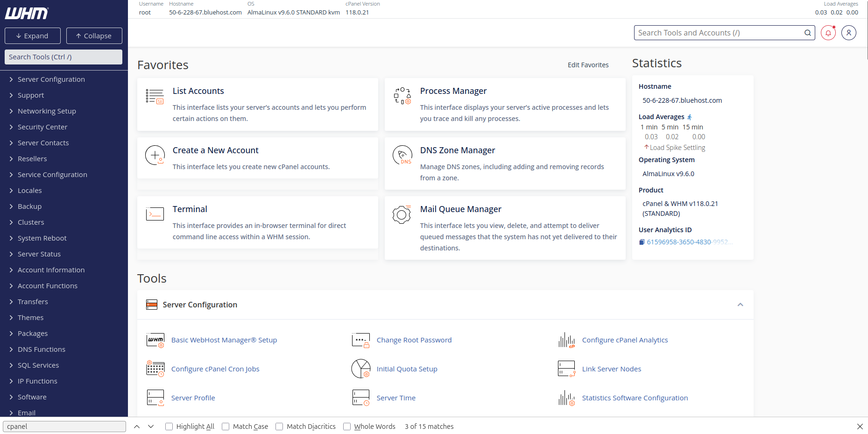
Task: Open the Mail Queue Manager icon
Action: point(402,215)
